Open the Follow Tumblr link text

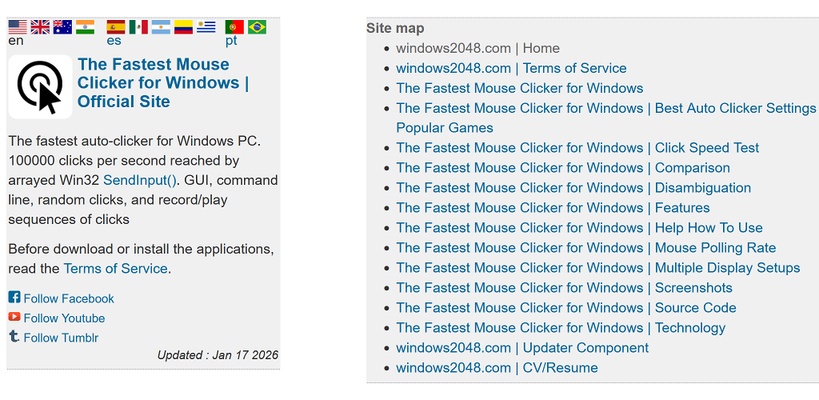61,338
